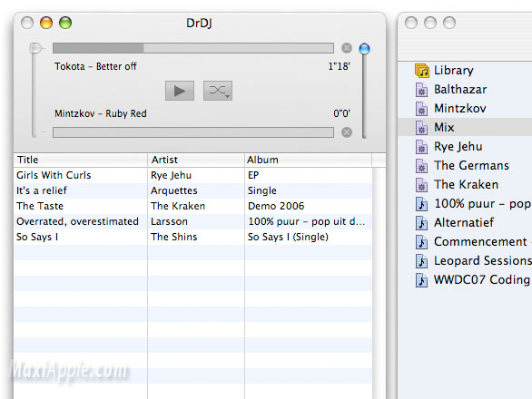
Task: Select the song Girls With Curls
Action: (54, 175)
